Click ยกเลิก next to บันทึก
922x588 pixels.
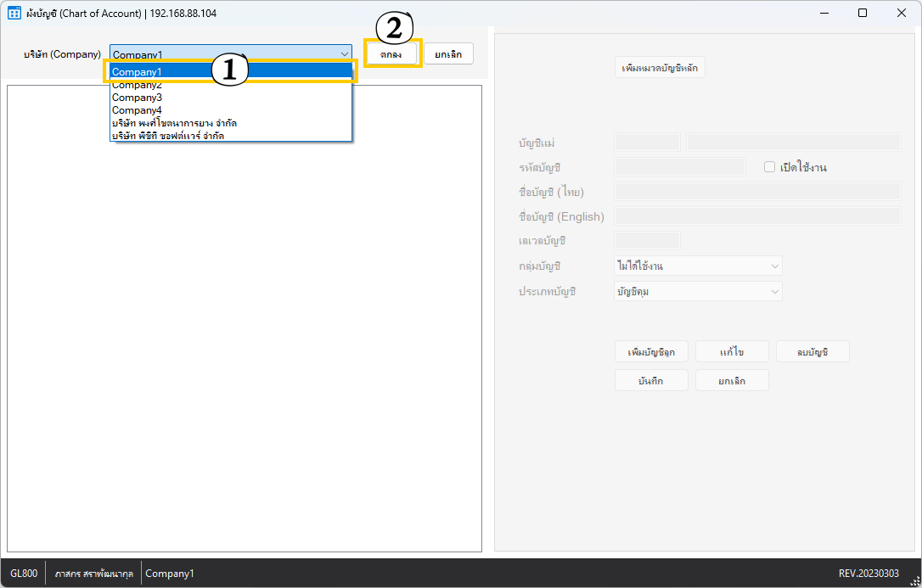732,380
